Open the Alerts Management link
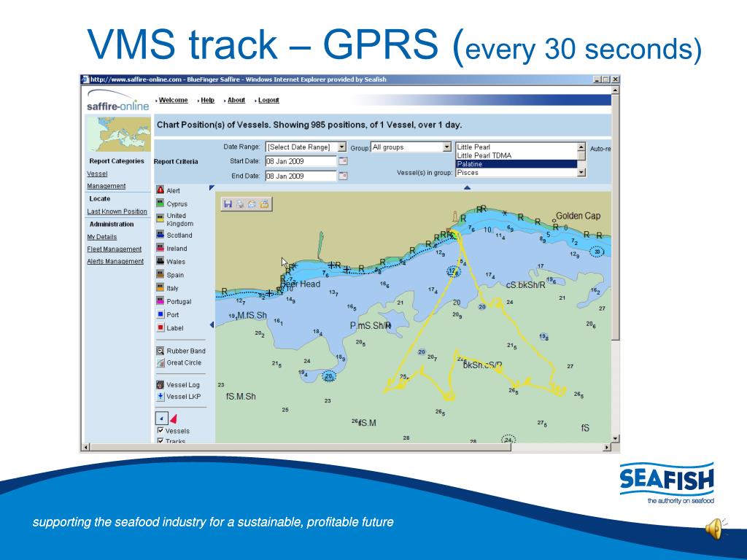Screen dimensions: 747x560 click(x=115, y=262)
